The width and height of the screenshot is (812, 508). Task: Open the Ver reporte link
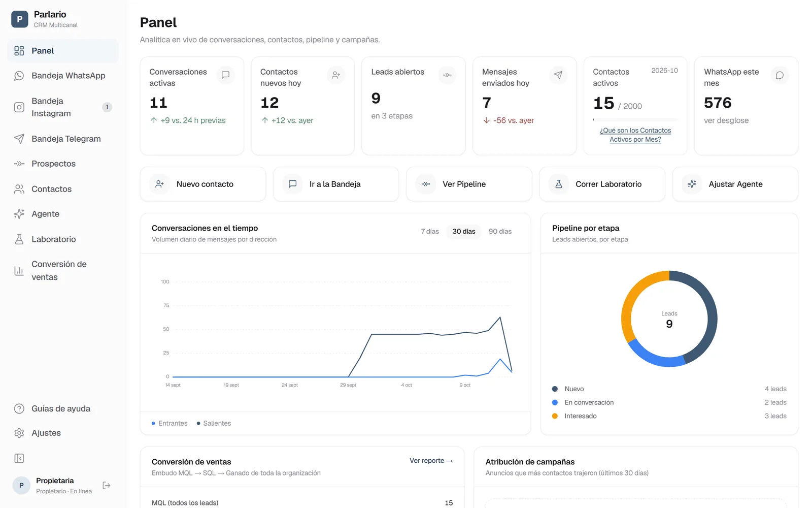click(431, 461)
